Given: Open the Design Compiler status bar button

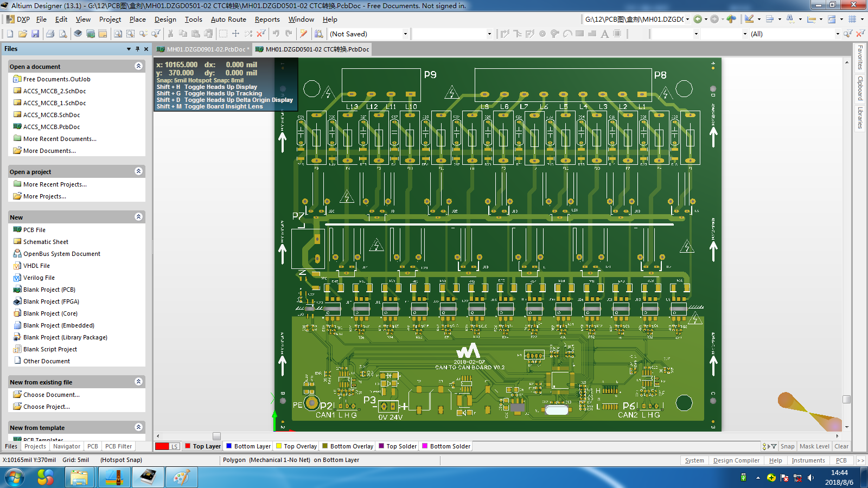Looking at the screenshot, I should point(736,460).
